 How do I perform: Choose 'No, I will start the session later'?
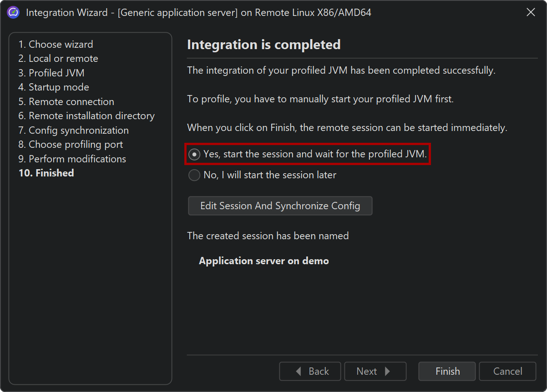(194, 175)
